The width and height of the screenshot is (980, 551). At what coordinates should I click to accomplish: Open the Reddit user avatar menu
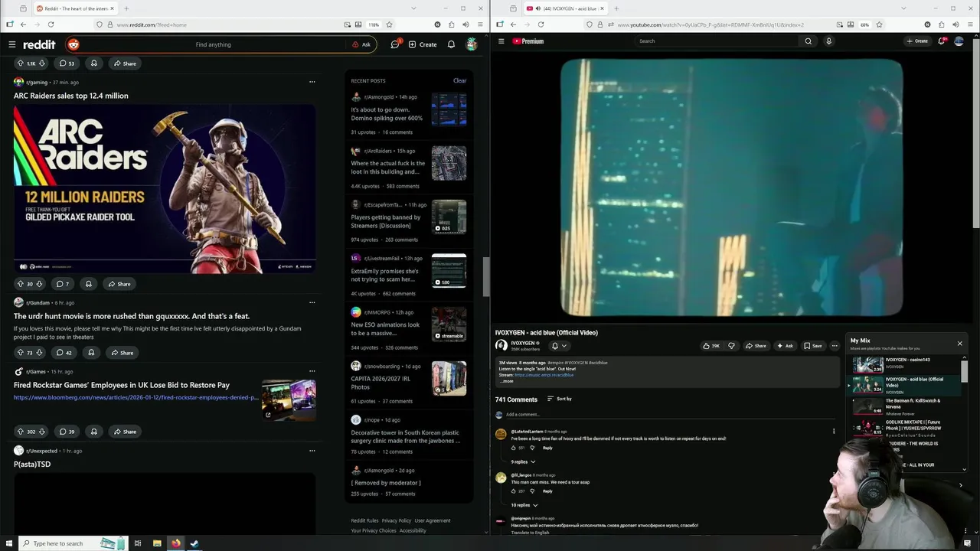click(x=472, y=44)
